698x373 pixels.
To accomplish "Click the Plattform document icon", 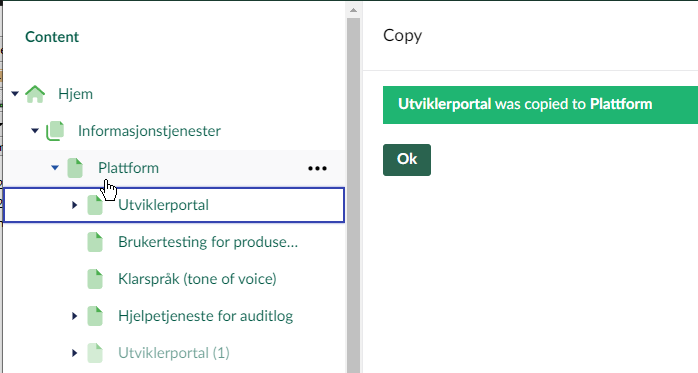I will pos(75,168).
